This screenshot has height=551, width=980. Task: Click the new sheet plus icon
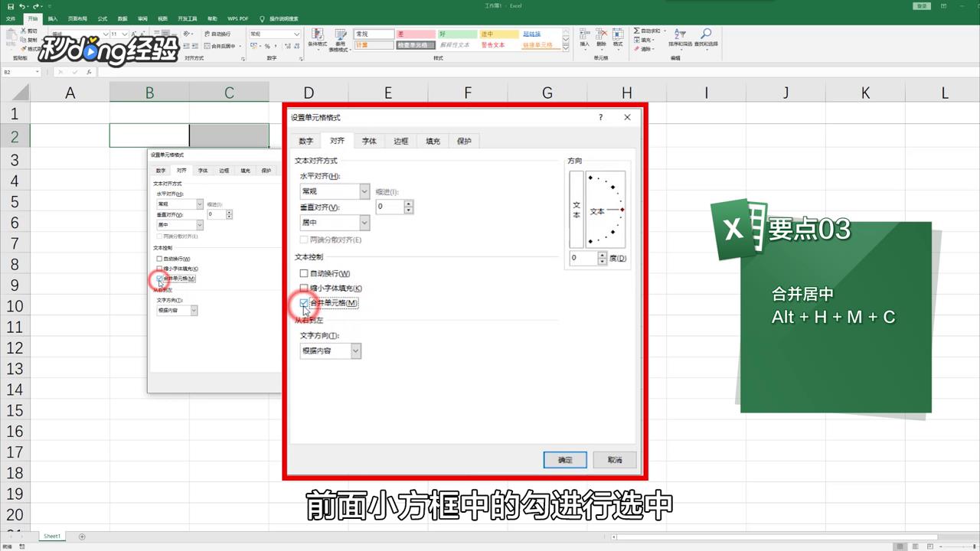82,536
